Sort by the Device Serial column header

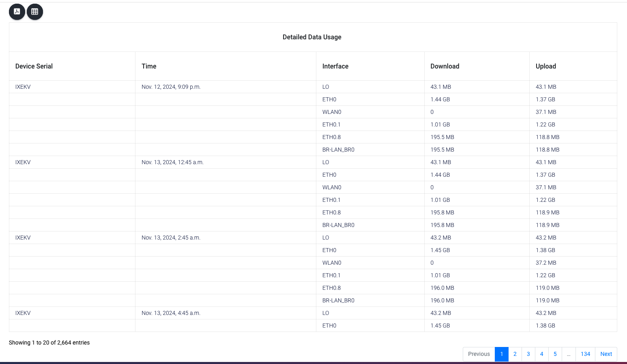34,66
